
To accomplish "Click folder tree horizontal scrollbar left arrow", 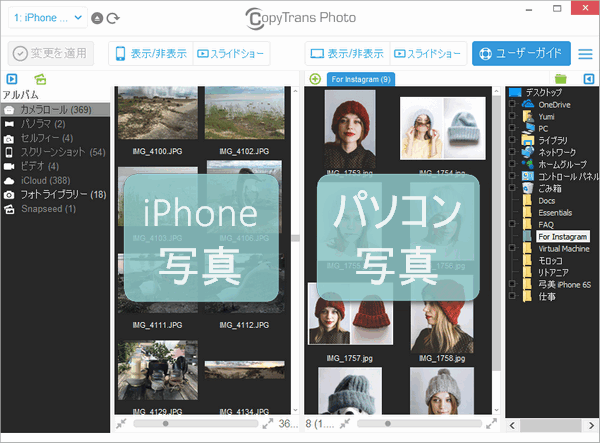I will pyautogui.click(x=512, y=425).
